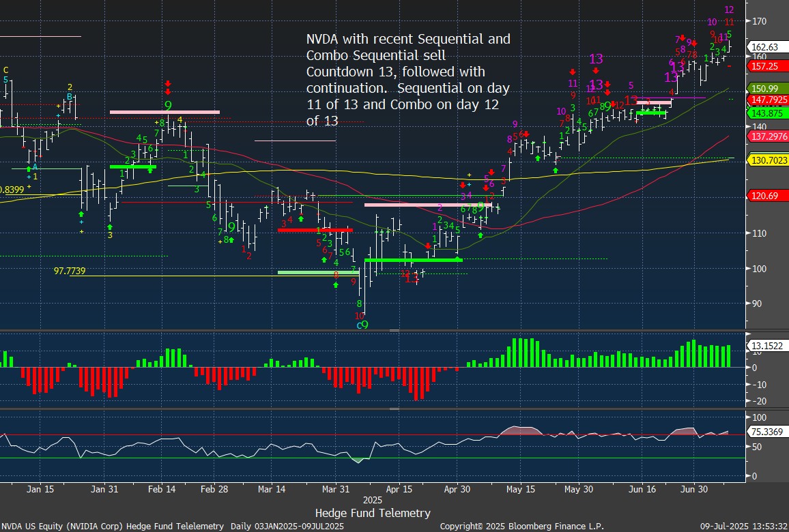Click the NVDA Sequential Countdown annotation text
Viewport: 789px width, 532px height.
coord(408,80)
